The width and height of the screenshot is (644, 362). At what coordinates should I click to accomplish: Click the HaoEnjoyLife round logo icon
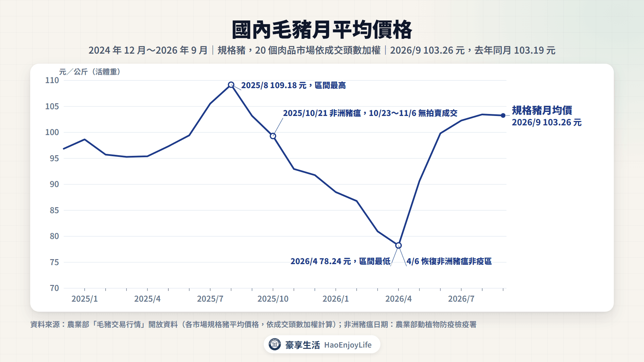275,344
